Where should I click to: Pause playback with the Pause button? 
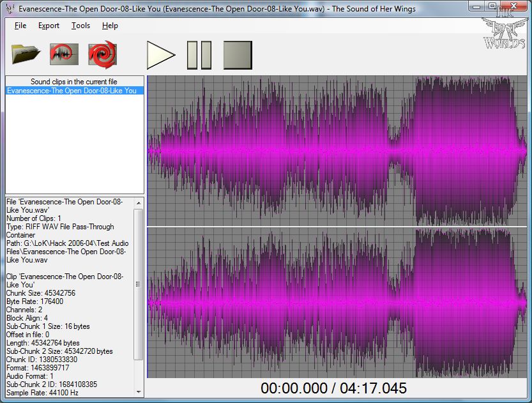199,55
